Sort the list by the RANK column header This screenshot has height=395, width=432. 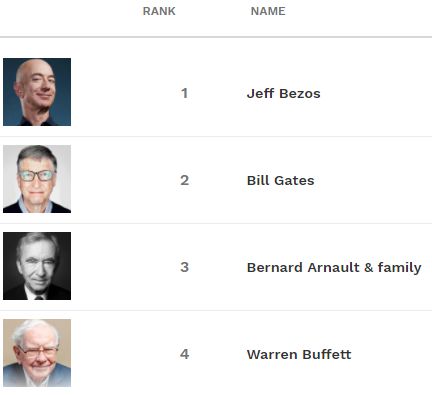coord(159,11)
